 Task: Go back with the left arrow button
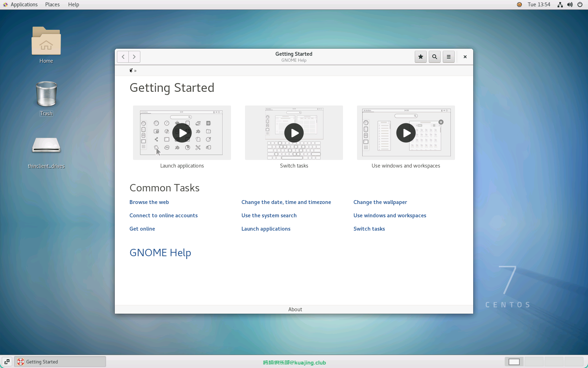point(123,57)
